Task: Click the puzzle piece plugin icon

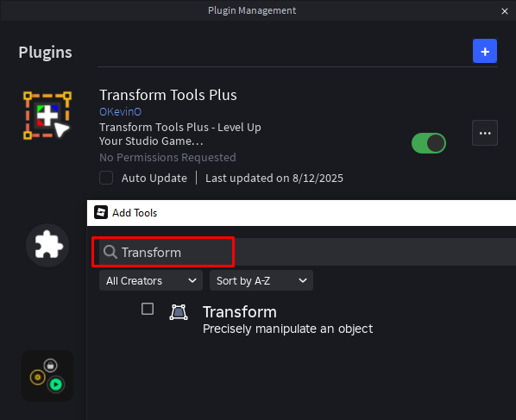Action: tap(47, 245)
